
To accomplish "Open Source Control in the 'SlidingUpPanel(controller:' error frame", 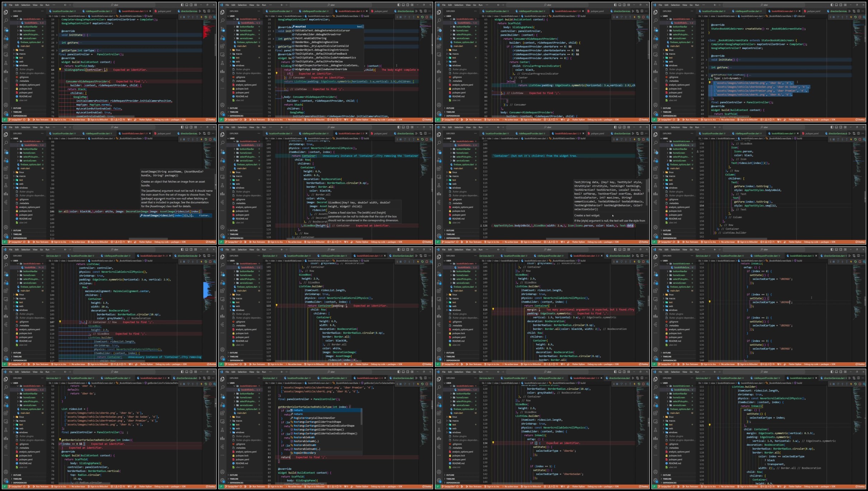I will click(6, 29).
